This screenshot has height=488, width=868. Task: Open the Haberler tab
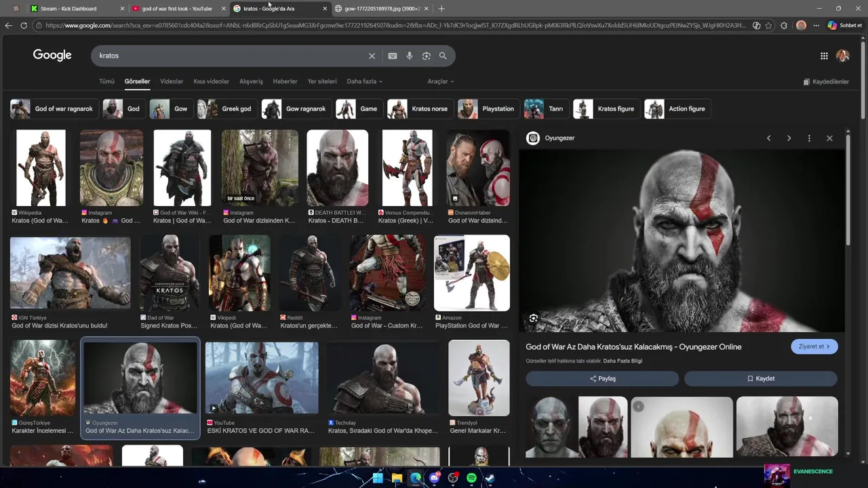coord(285,81)
